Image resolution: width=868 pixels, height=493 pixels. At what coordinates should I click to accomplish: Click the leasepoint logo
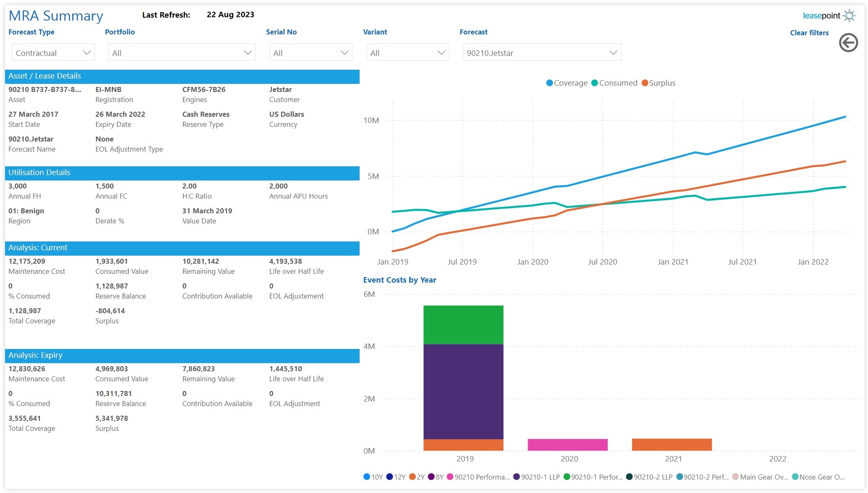coord(829,16)
